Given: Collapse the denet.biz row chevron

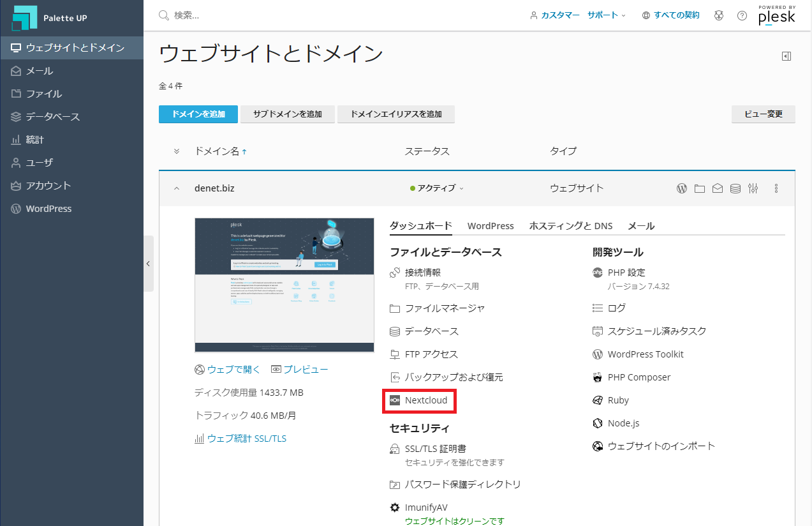Looking at the screenshot, I should coord(177,188).
